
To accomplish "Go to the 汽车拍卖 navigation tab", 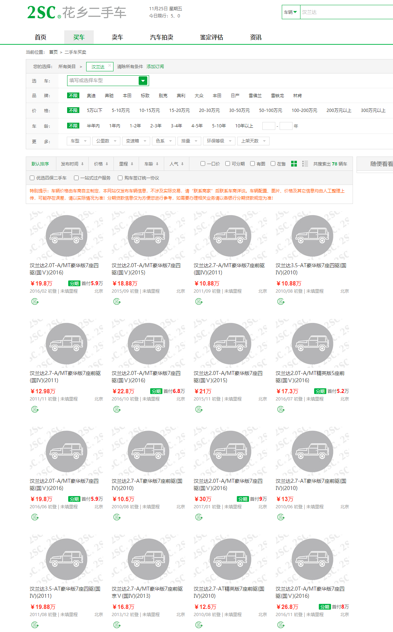I will [x=162, y=37].
